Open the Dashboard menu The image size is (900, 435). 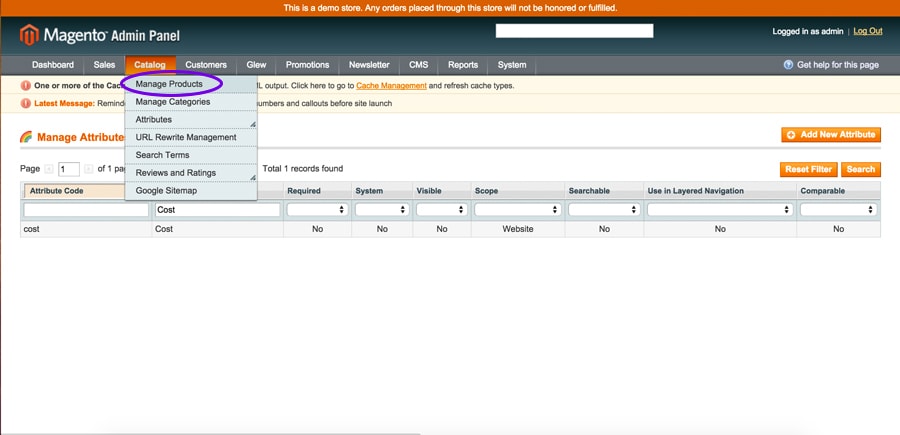pyautogui.click(x=53, y=65)
